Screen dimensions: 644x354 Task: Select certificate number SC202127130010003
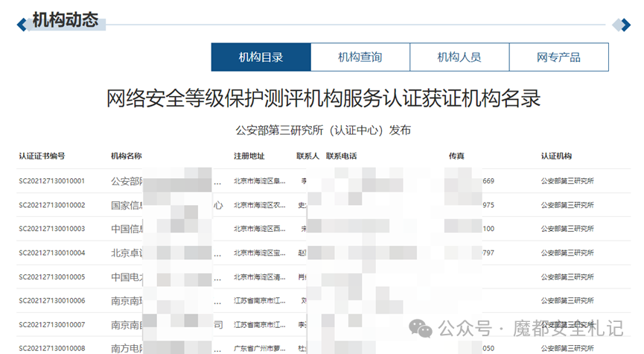click(52, 229)
